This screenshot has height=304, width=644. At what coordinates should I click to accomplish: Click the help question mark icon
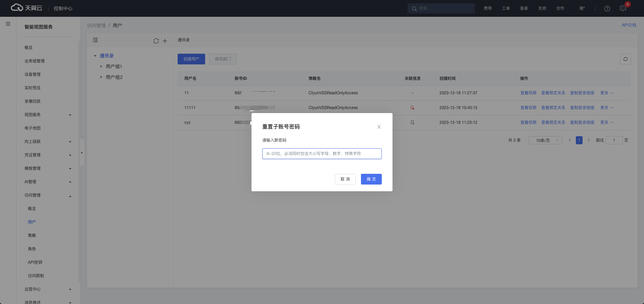[x=607, y=8]
